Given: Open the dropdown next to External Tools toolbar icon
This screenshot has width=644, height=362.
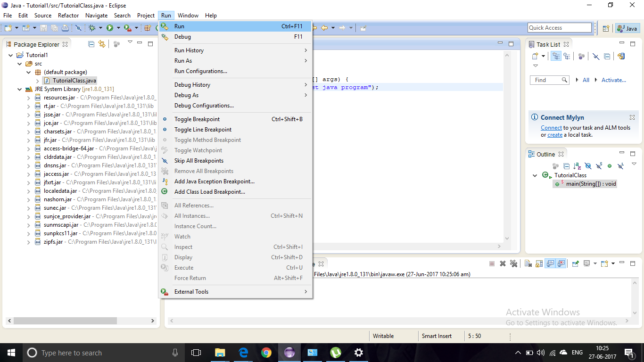Looking at the screenshot, I should [x=136, y=28].
